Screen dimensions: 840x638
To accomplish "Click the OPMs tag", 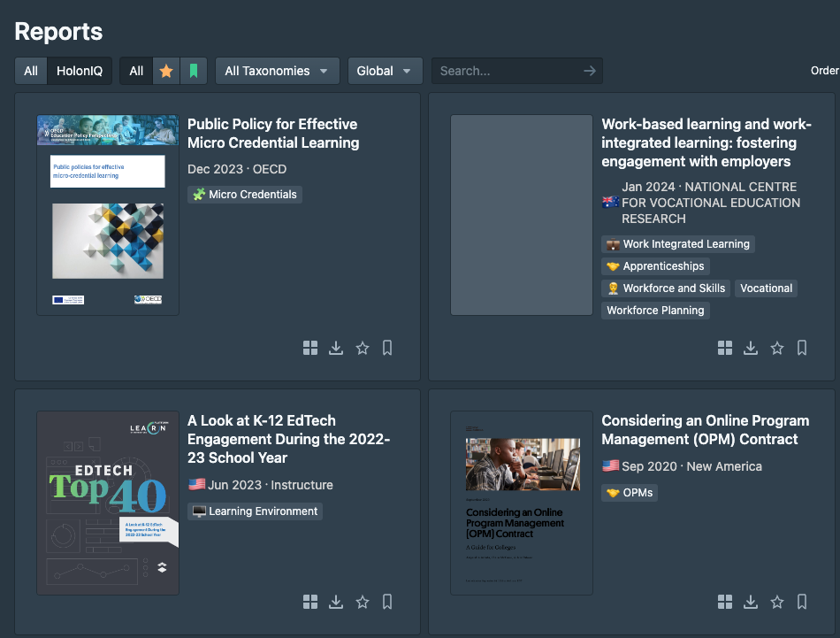I will tap(630, 493).
